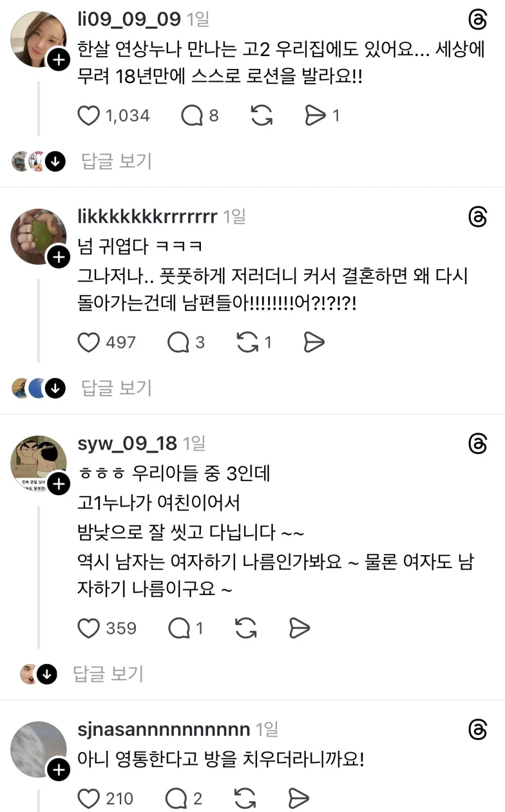Screen dimensions: 505x812
Task: Open 답글 보기 under likkkkkkkrrrrrrr's comment
Action: tap(115, 387)
